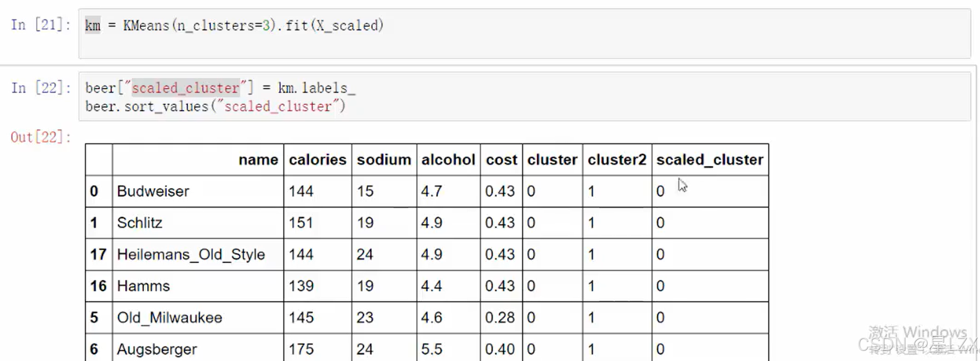Click 'sort_values' in cell 22
The image size is (980, 361).
click(167, 107)
